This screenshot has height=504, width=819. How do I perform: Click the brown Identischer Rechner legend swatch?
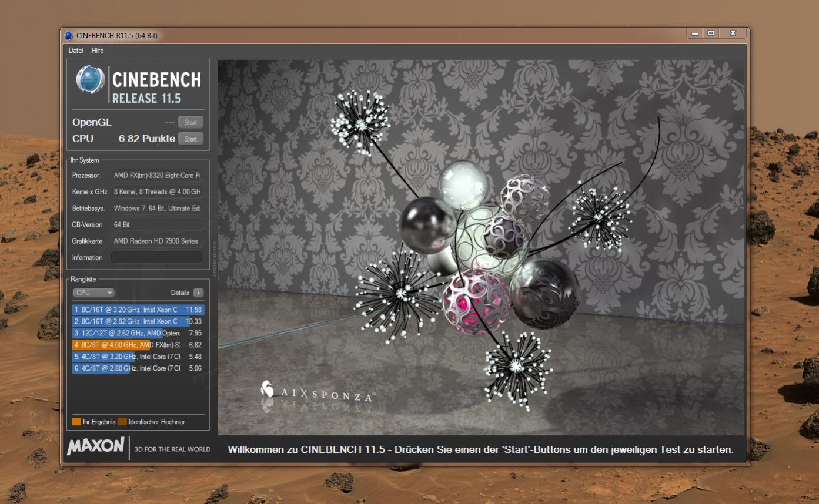(122, 421)
